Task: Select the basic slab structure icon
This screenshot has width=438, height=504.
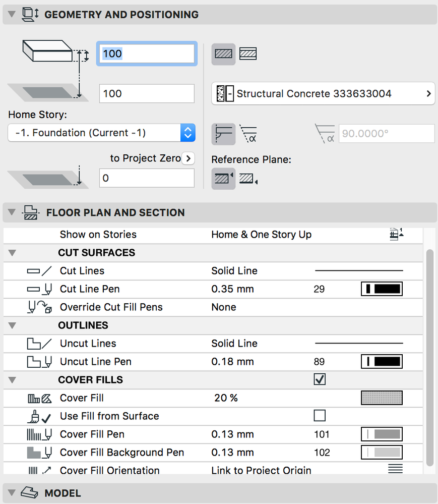Action: (x=223, y=53)
